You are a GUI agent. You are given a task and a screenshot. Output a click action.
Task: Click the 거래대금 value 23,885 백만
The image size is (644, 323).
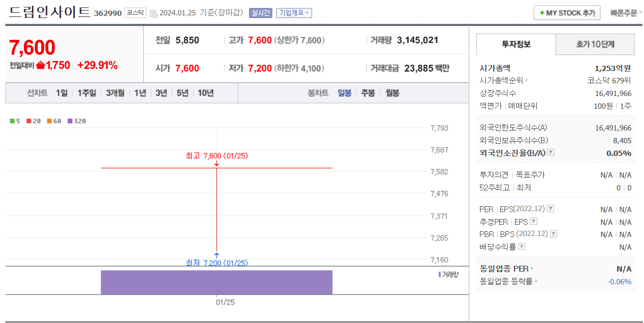[x=427, y=68]
